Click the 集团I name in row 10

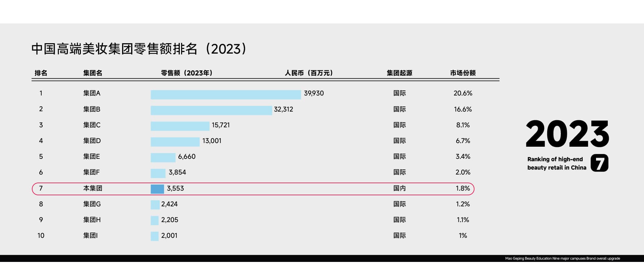90,235
